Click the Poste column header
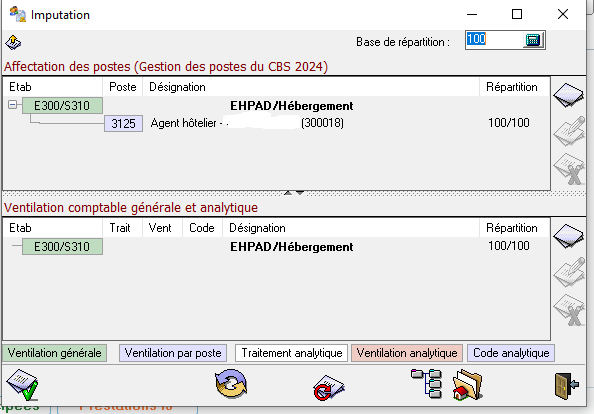The height and width of the screenshot is (414, 594). click(x=122, y=87)
